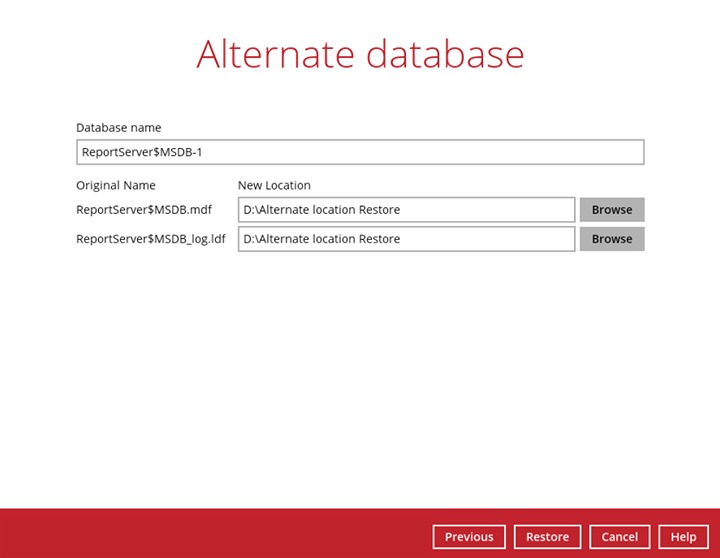Click the Database name label

tap(118, 128)
